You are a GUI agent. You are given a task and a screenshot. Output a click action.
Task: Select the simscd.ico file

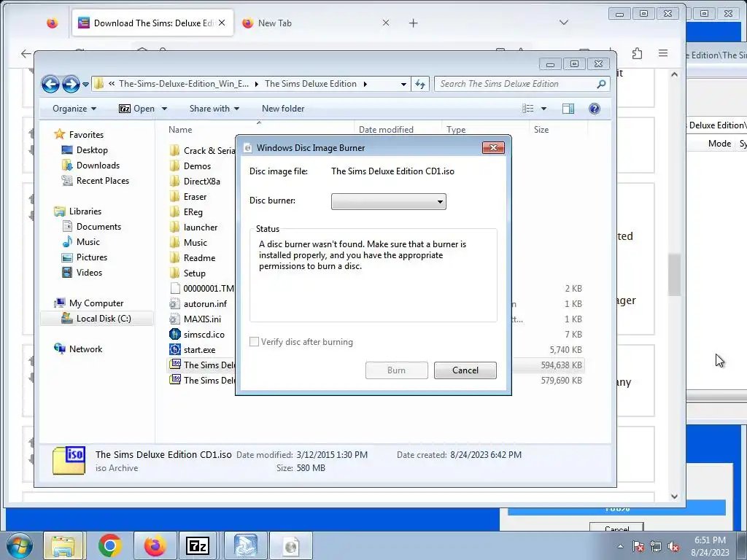click(x=204, y=334)
